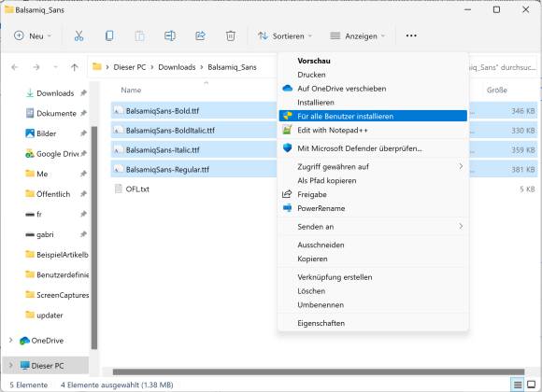Screen dimensions: 542x392
Task: Select Dieser PC in navigation pane
Action: [47, 366]
